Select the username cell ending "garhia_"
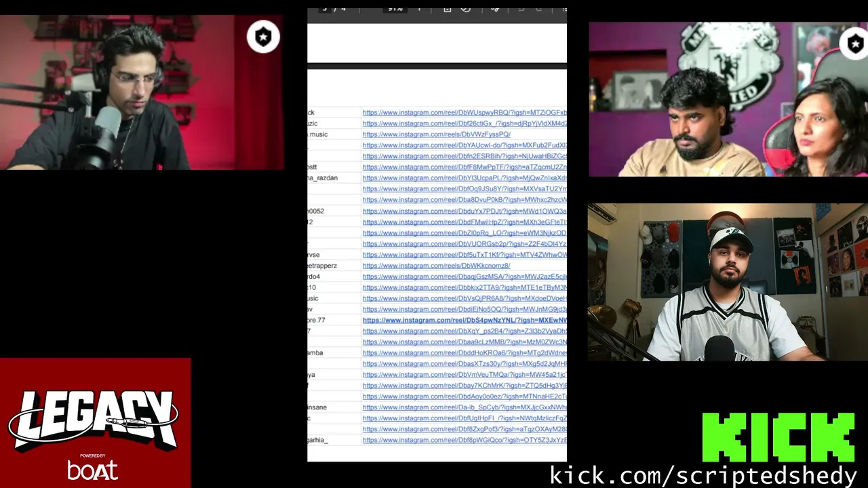 point(317,440)
